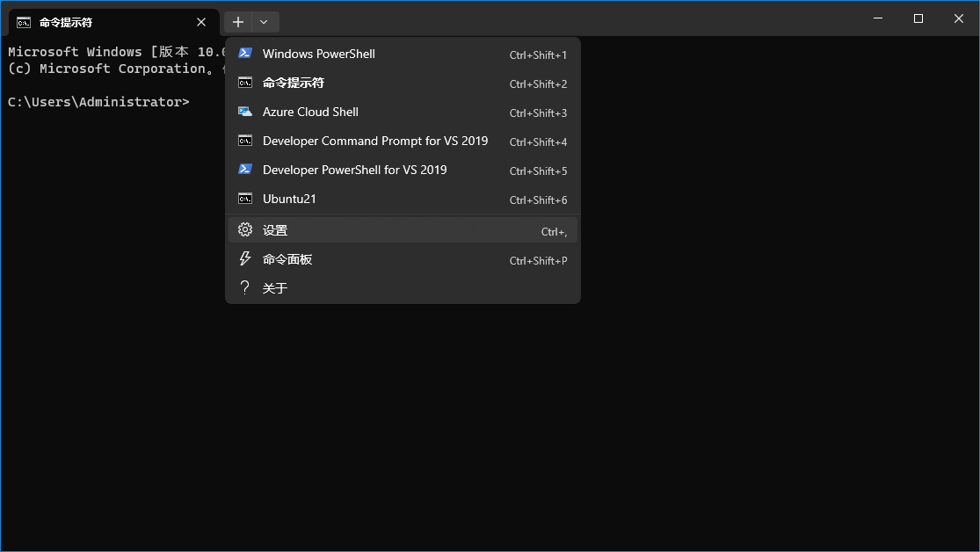Image resolution: width=980 pixels, height=552 pixels.
Task: Click the Ctrl+Shift+1 shortcut label
Action: pos(538,55)
